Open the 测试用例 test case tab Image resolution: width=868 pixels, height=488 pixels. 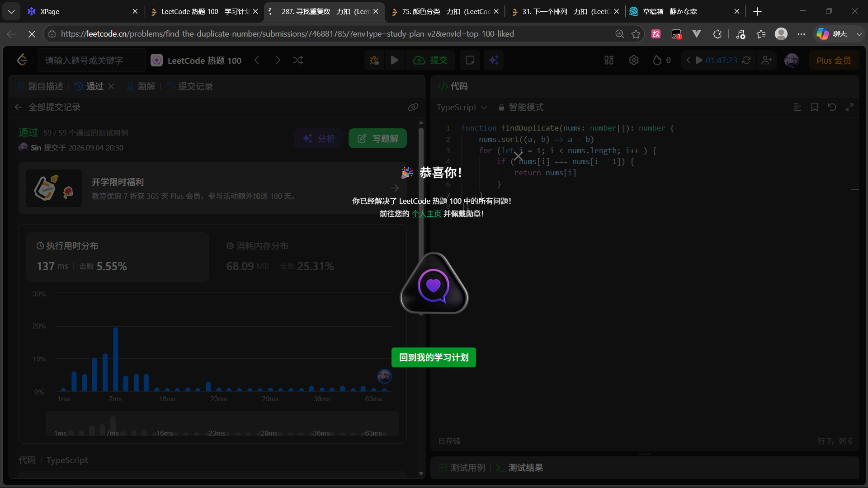pos(462,468)
